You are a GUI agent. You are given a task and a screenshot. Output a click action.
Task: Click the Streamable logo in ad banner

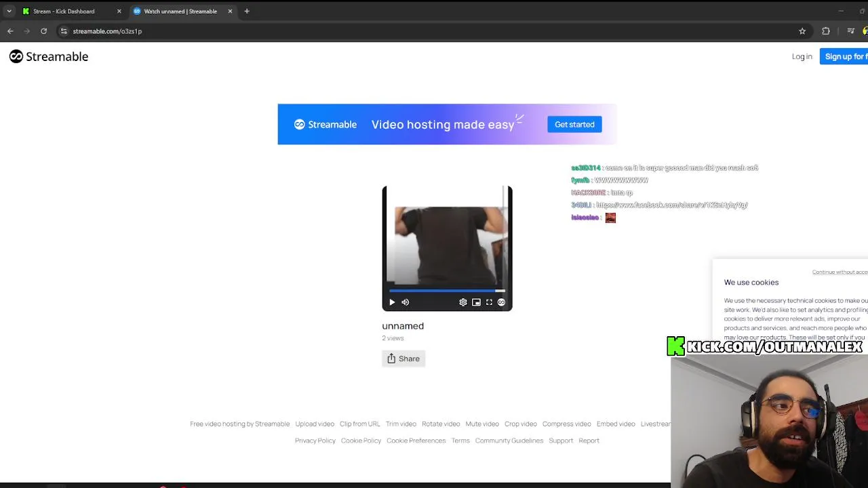coord(325,124)
